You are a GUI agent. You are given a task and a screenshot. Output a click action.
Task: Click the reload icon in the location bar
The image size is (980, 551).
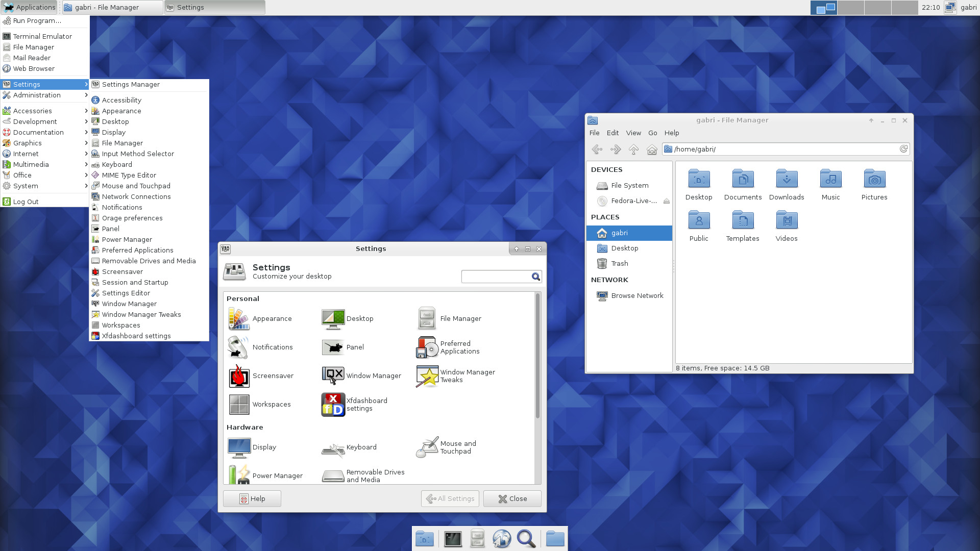click(903, 149)
